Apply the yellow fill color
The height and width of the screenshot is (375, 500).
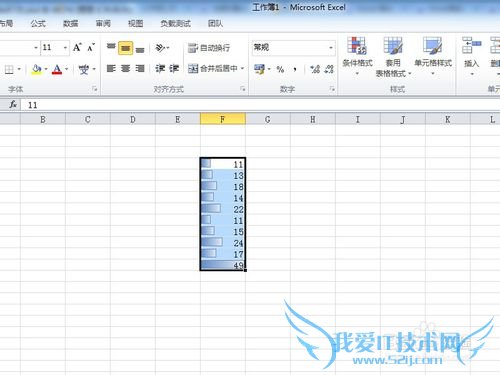pyautogui.click(x=36, y=69)
